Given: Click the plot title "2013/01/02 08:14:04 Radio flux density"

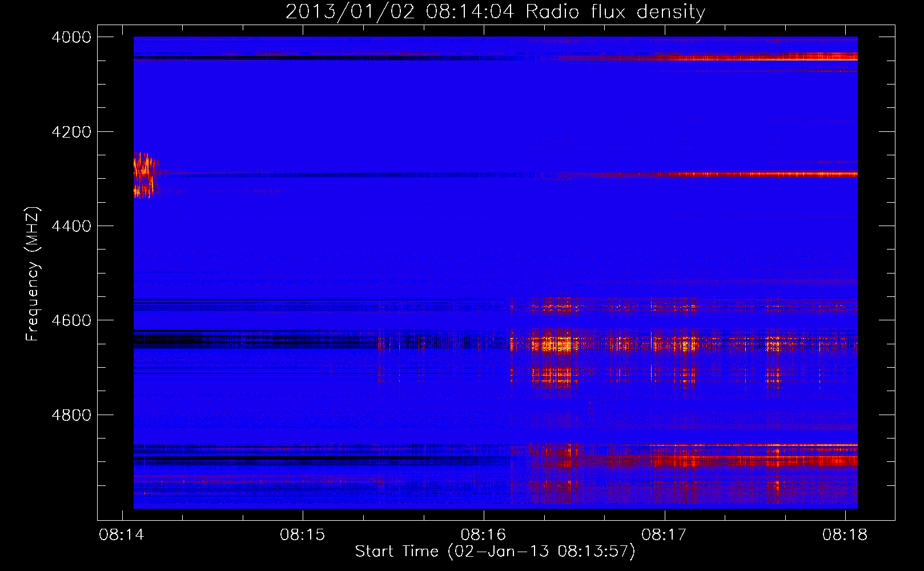Looking at the screenshot, I should tap(496, 11).
